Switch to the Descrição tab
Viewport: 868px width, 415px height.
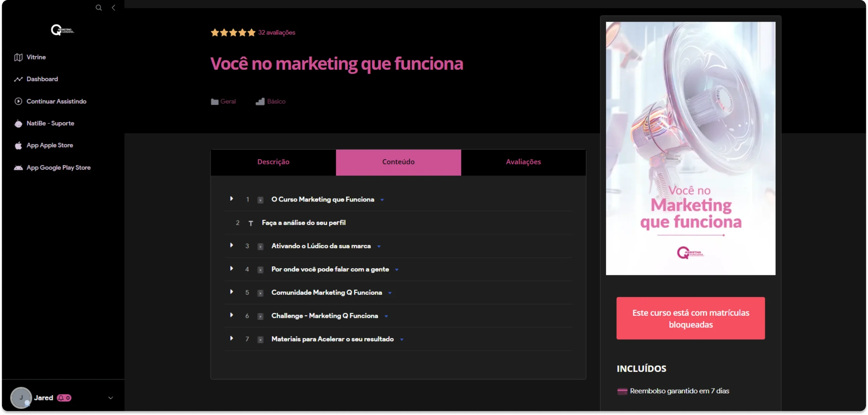(273, 162)
